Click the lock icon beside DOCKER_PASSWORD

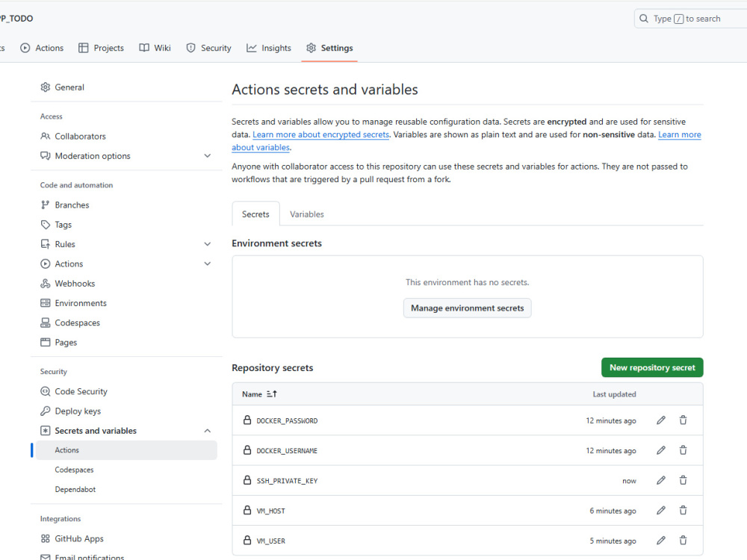(247, 420)
